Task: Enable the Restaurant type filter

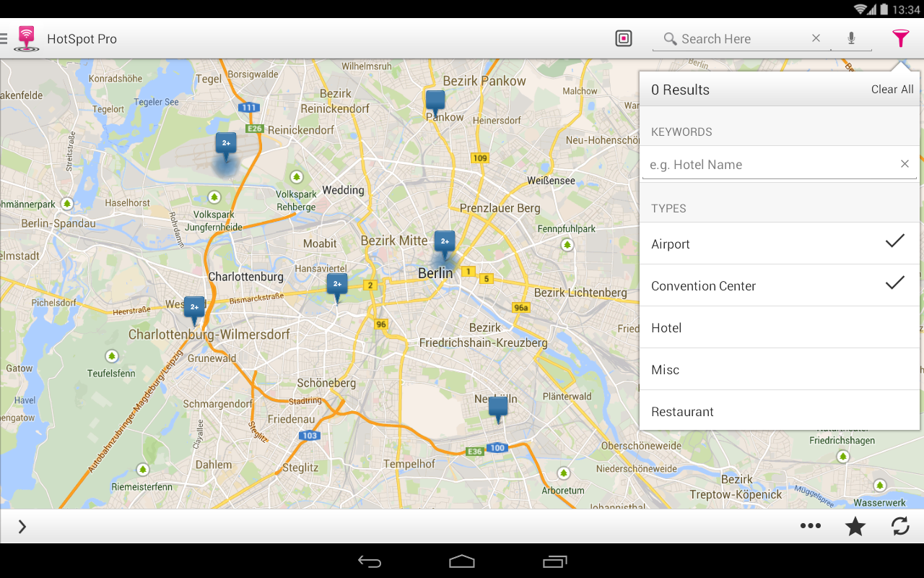Action: (780, 411)
